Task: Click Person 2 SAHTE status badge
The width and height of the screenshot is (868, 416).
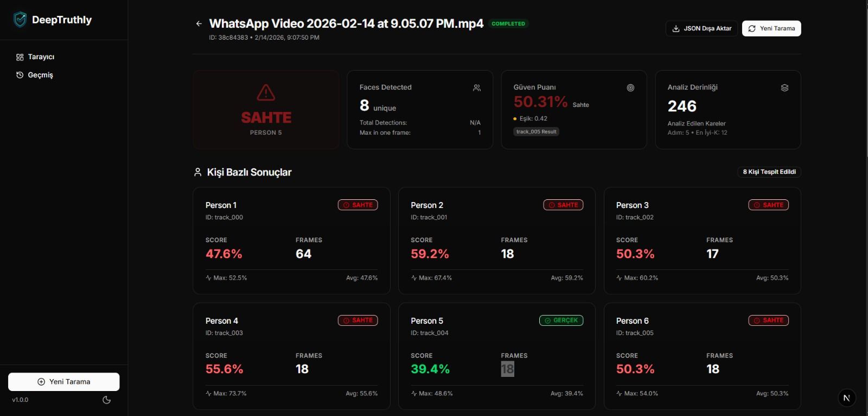Action: coord(563,205)
